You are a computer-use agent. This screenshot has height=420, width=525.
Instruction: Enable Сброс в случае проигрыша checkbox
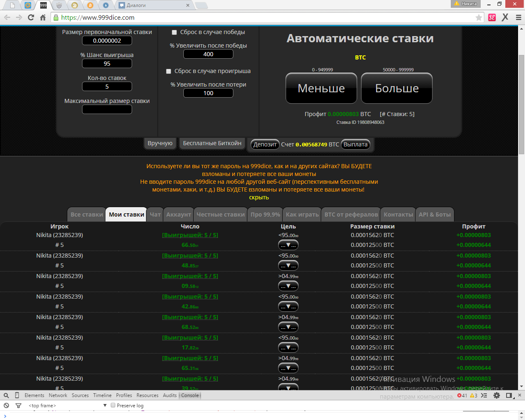(169, 71)
